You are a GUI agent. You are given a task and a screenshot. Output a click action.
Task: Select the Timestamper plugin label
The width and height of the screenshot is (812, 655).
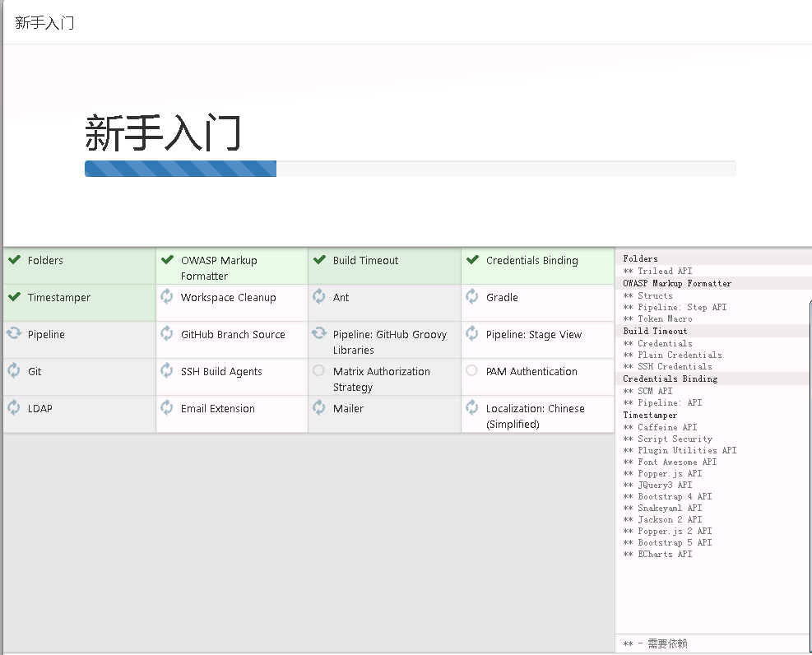pos(59,298)
